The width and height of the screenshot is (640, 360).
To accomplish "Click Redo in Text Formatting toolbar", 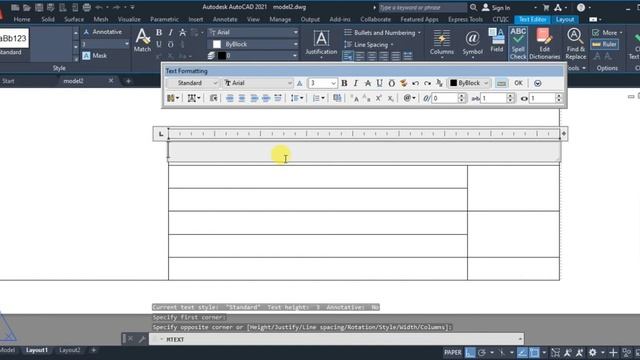I will click(427, 83).
